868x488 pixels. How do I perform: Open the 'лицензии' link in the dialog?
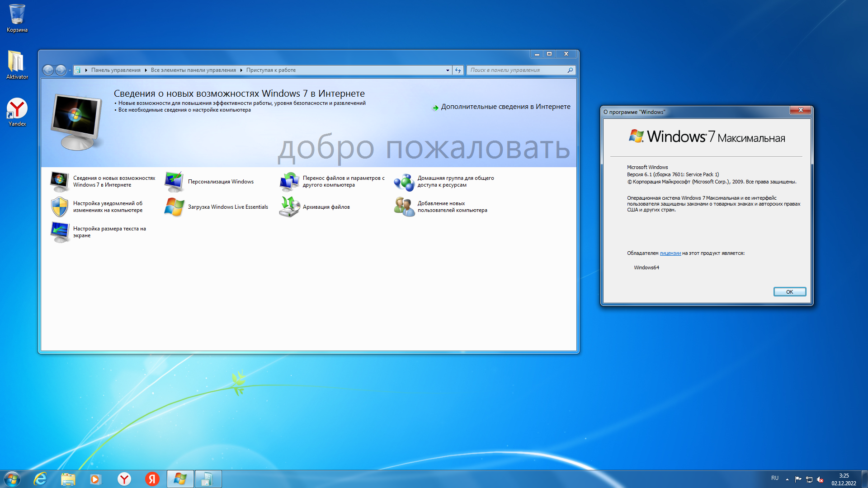tap(670, 253)
